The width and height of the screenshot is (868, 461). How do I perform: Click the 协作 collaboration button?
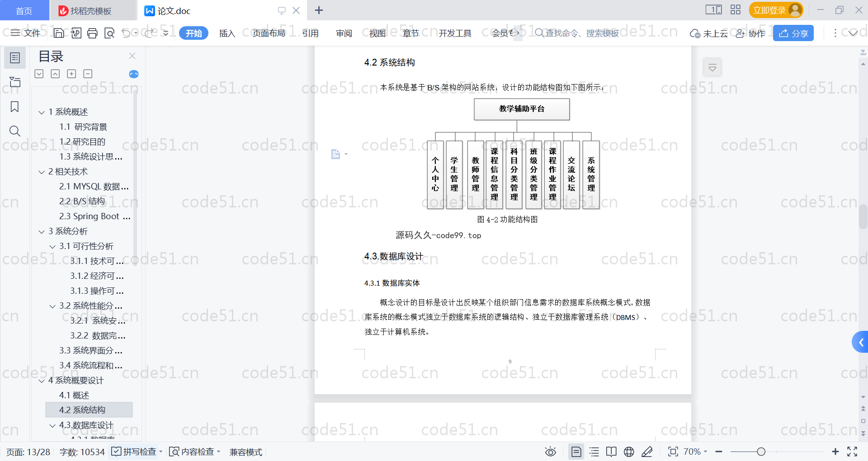point(750,33)
